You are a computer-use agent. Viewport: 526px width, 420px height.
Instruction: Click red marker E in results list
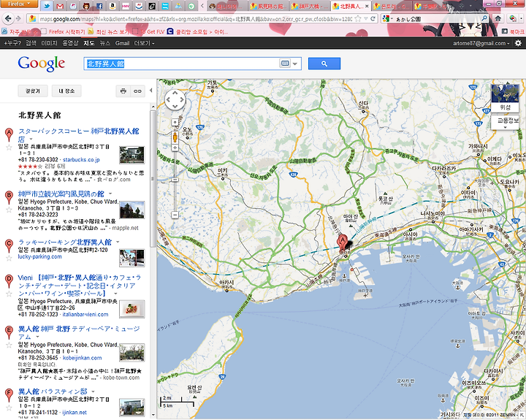(x=9, y=332)
